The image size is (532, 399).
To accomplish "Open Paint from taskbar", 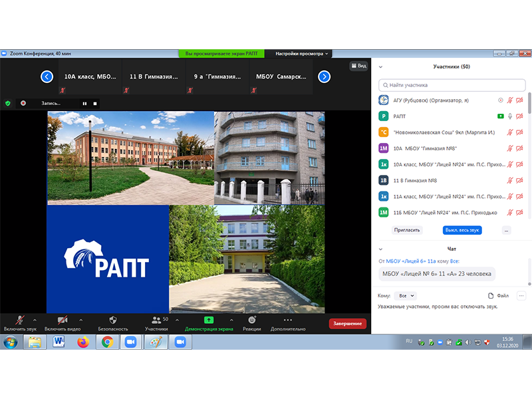I will click(x=156, y=342).
